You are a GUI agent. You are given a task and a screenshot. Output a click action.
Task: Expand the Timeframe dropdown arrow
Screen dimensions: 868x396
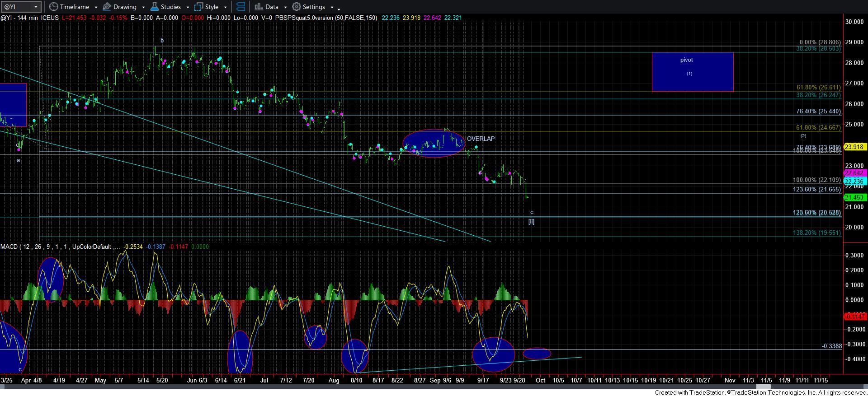coord(96,7)
